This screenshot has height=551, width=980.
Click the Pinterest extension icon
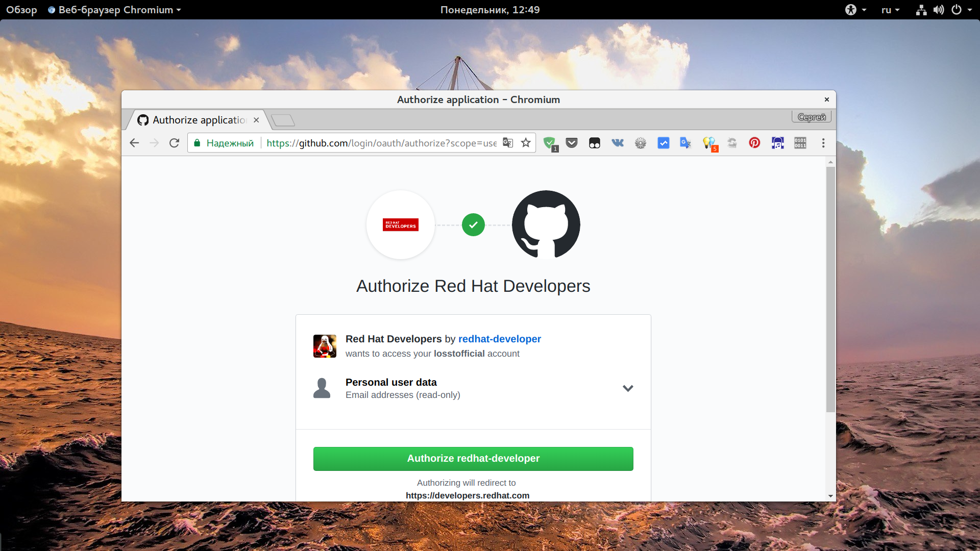(754, 143)
